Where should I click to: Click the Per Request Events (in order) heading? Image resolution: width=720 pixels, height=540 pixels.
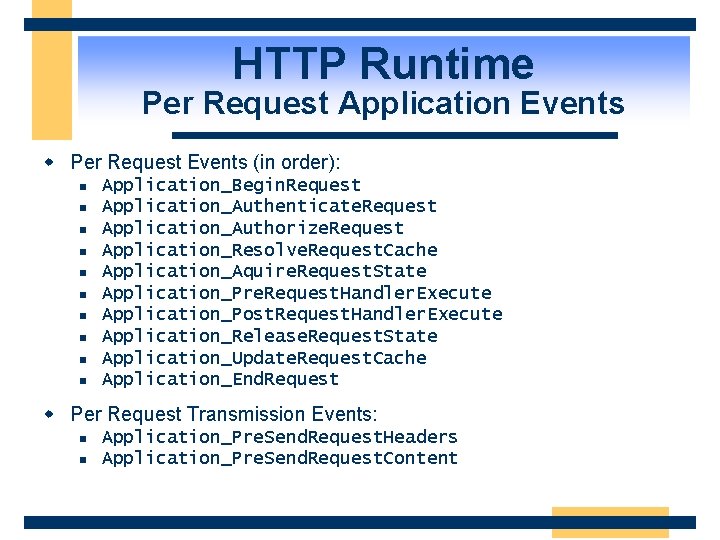[x=205, y=163]
